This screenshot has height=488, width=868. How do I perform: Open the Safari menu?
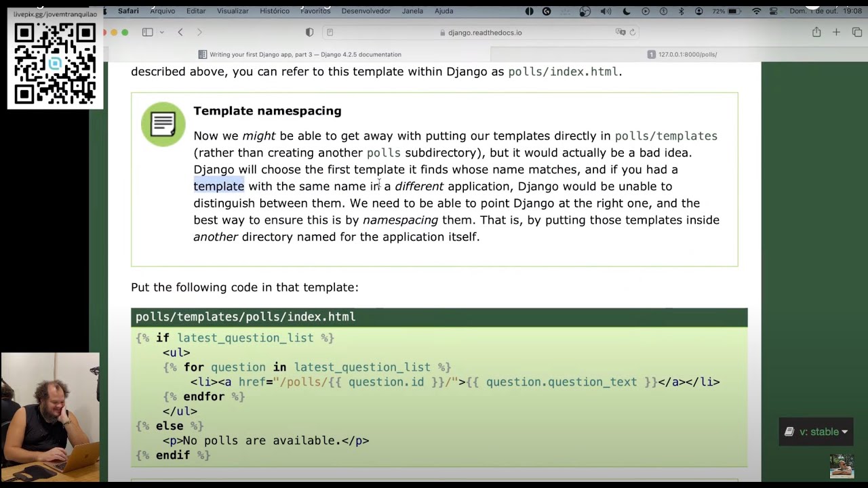(128, 11)
